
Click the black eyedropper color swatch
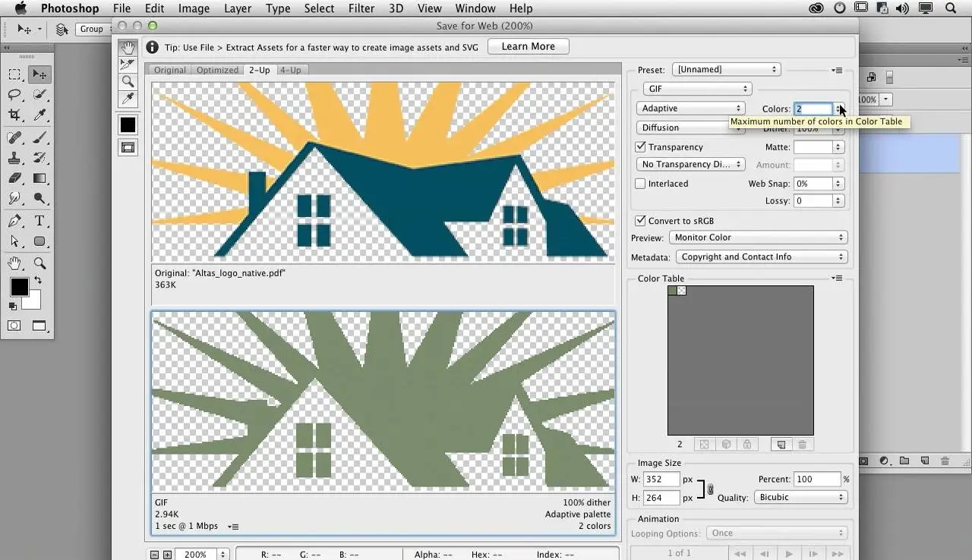coord(128,125)
